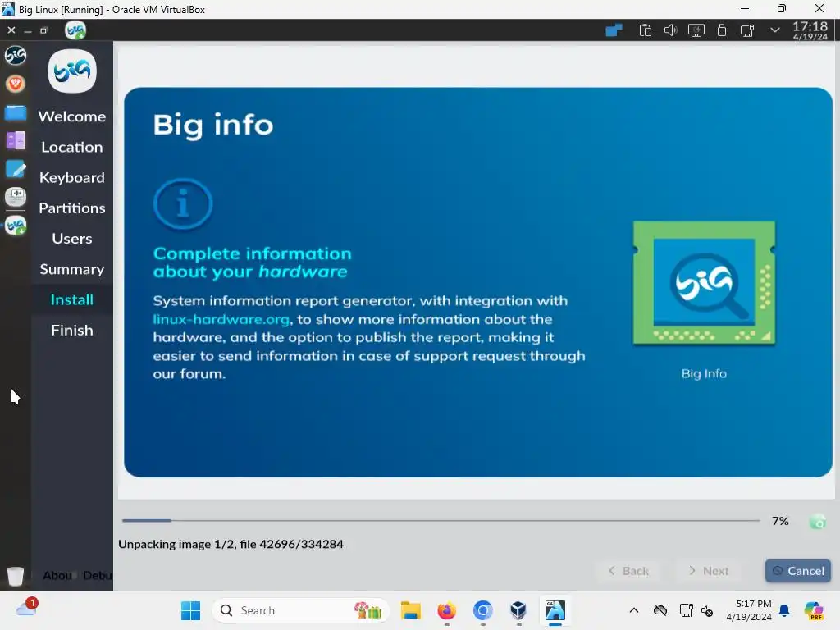
Task: Select the Keyboard step in sidebar
Action: tap(72, 177)
